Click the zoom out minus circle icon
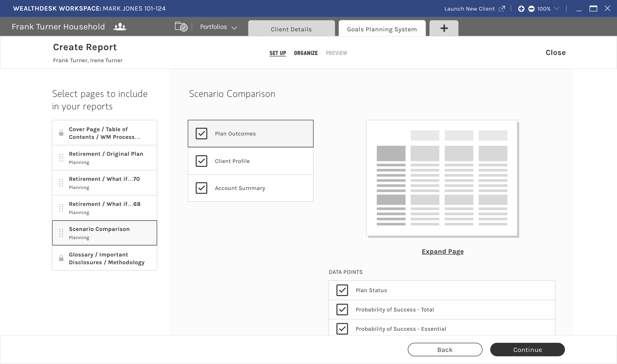The height and width of the screenshot is (364, 617). (531, 9)
